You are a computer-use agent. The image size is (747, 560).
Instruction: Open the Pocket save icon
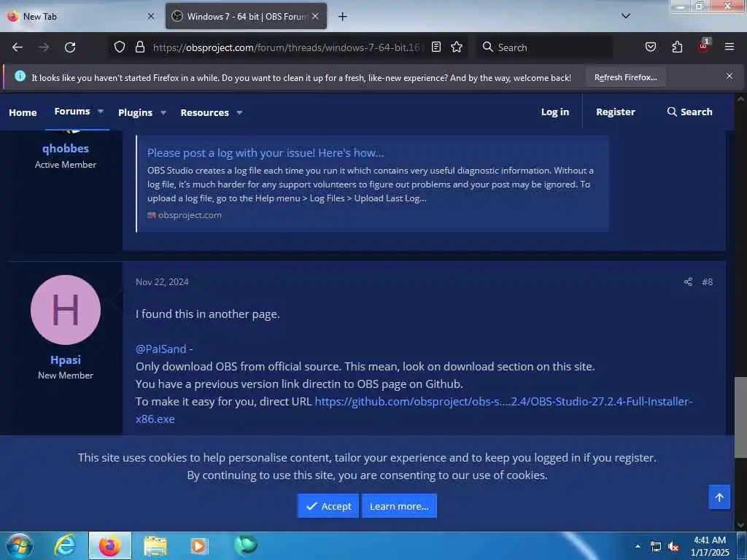(x=651, y=47)
